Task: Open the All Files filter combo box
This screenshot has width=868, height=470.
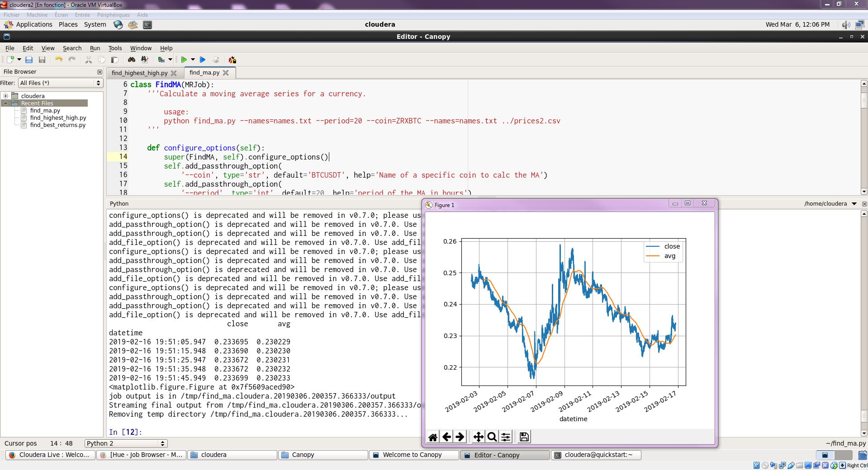Action: pos(60,83)
